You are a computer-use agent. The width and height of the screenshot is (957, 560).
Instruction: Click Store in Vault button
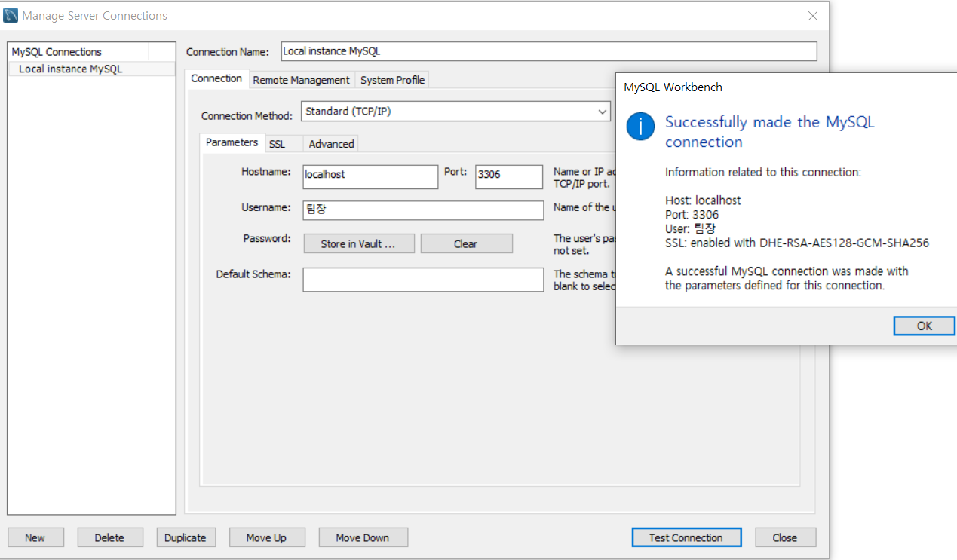(358, 243)
